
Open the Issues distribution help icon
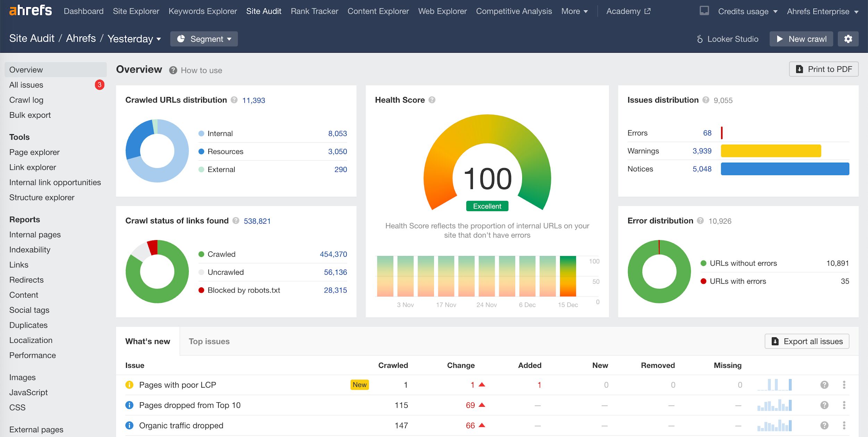point(706,100)
